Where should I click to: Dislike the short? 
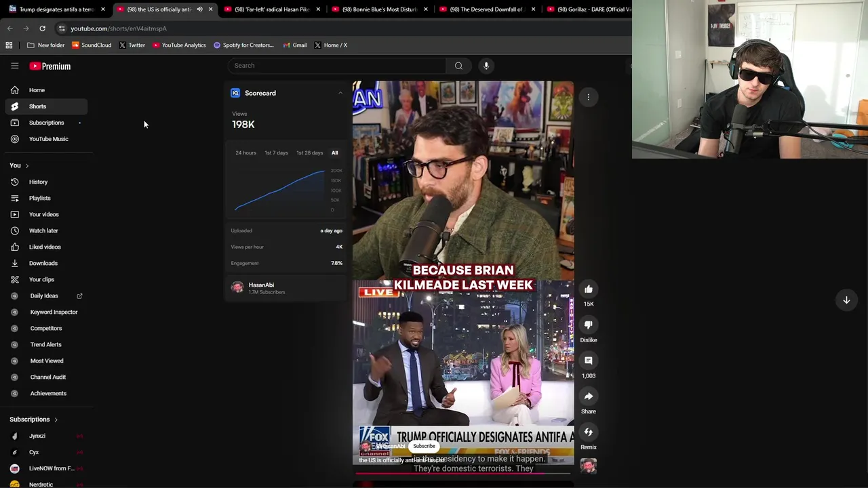click(x=589, y=325)
